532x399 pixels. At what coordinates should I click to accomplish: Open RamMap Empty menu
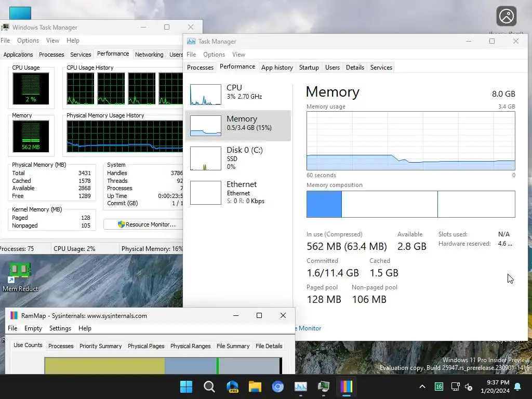(x=33, y=328)
